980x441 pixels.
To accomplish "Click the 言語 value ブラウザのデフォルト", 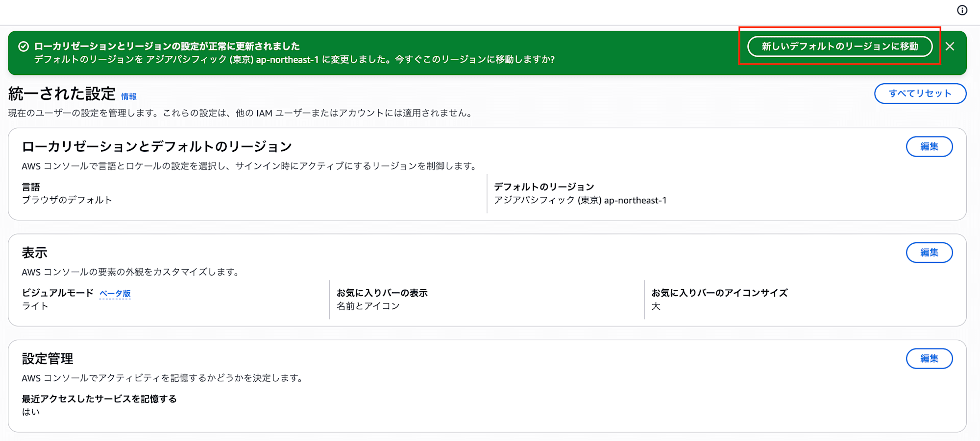I will [66, 200].
